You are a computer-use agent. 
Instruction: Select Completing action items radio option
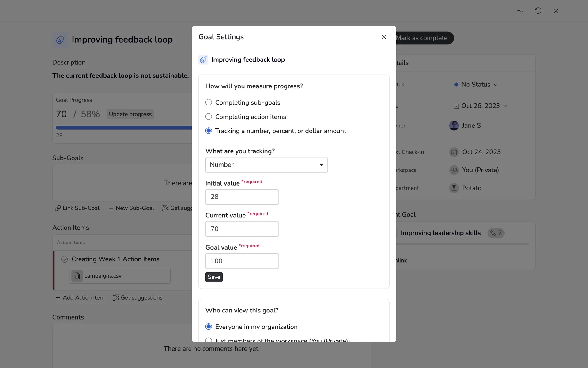click(x=209, y=117)
